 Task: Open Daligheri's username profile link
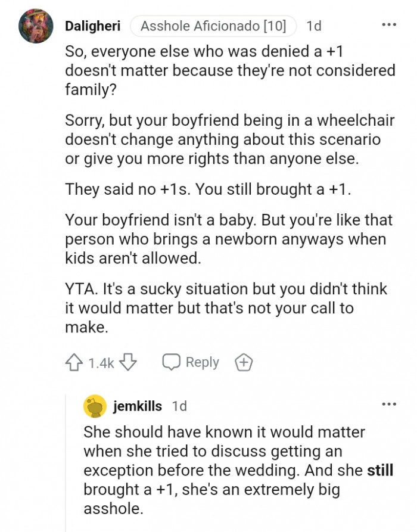[93, 26]
